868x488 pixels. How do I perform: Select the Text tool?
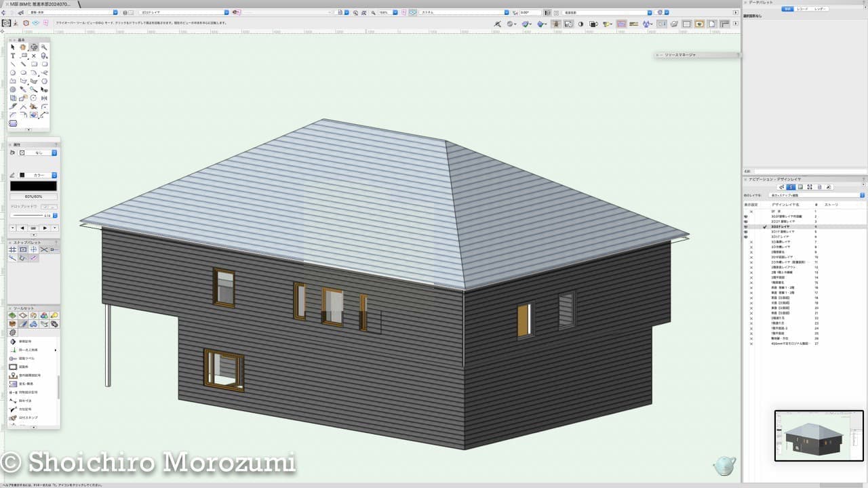[x=13, y=56]
